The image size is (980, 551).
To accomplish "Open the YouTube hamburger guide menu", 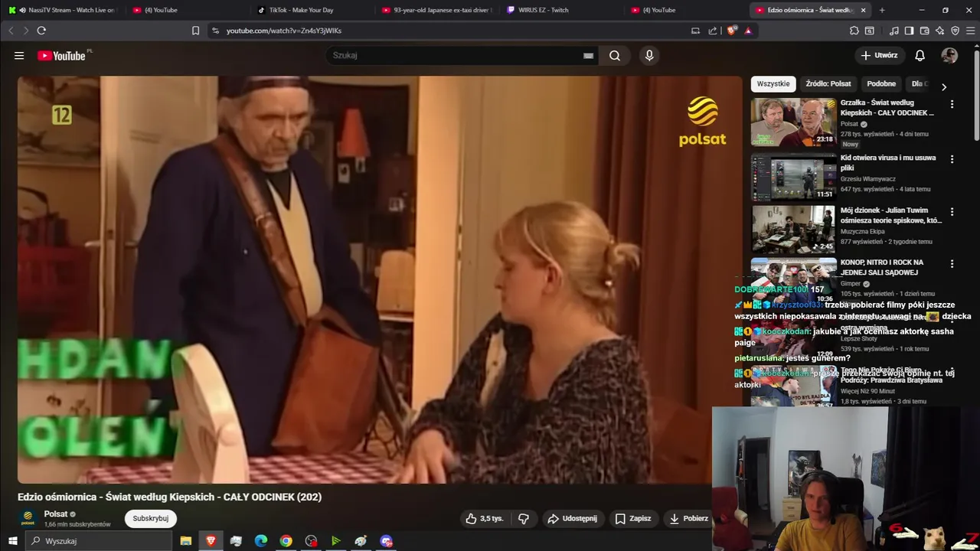I will click(x=19, y=56).
